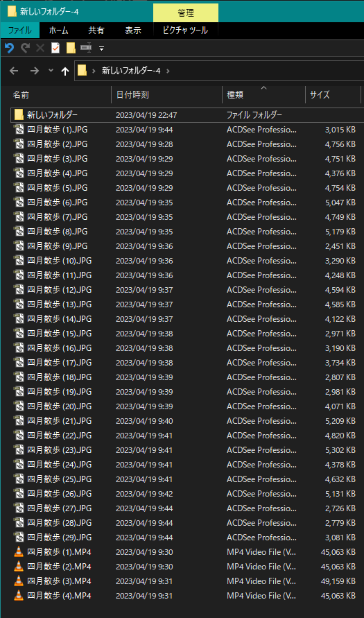Go up one level with the up arrow
This screenshot has width=364, height=618.
click(x=65, y=71)
